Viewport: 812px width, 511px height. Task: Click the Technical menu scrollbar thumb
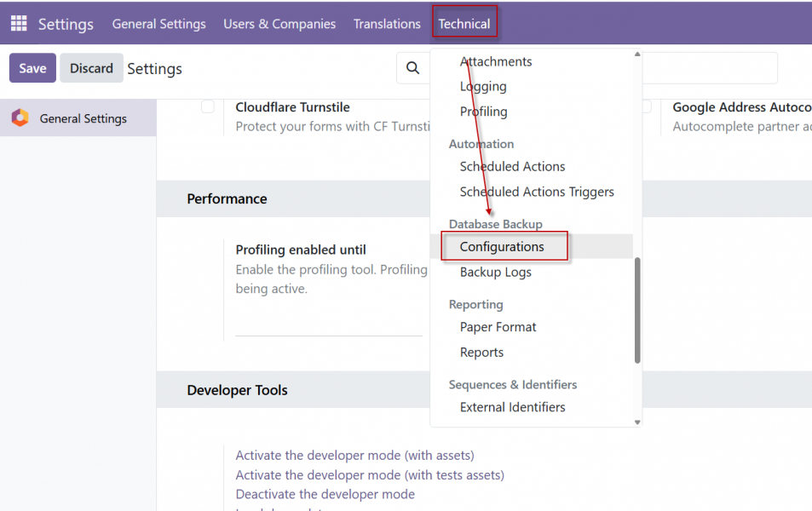[x=637, y=310]
